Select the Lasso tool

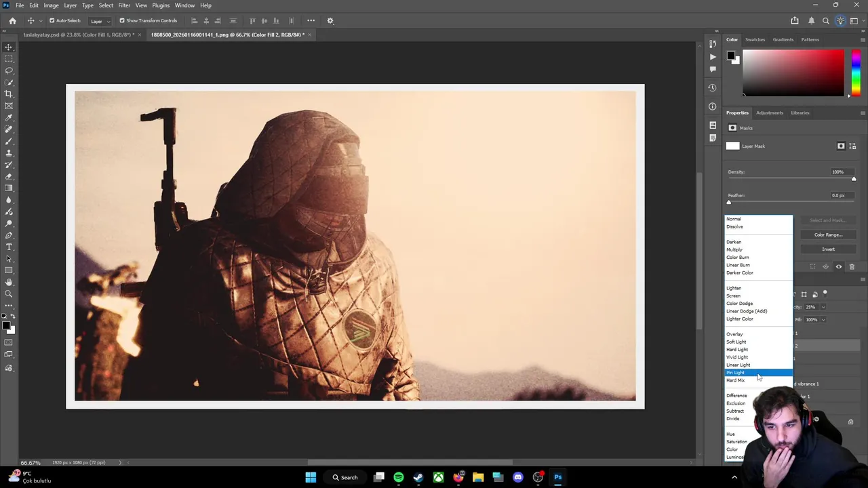[x=9, y=70]
